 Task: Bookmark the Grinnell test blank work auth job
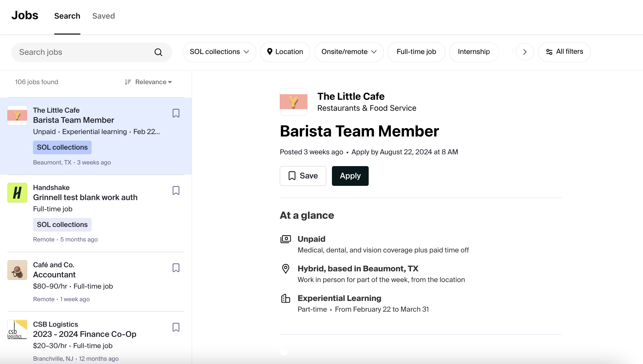coord(176,190)
